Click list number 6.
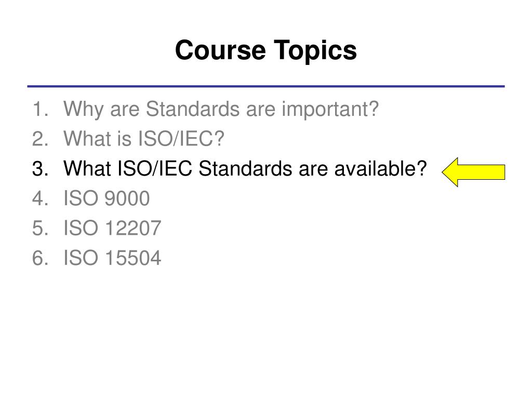This screenshot has width=532, height=399. tap(40, 258)
